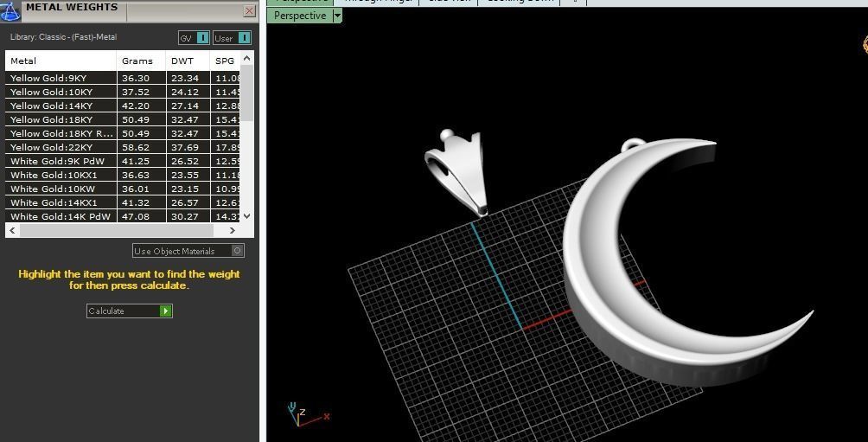
Task: Select the Yellow Gold:9KY row
Action: 123,78
